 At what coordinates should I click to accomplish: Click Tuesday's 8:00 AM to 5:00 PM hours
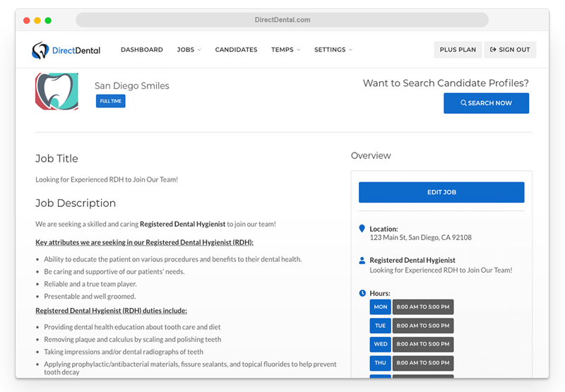tap(423, 326)
